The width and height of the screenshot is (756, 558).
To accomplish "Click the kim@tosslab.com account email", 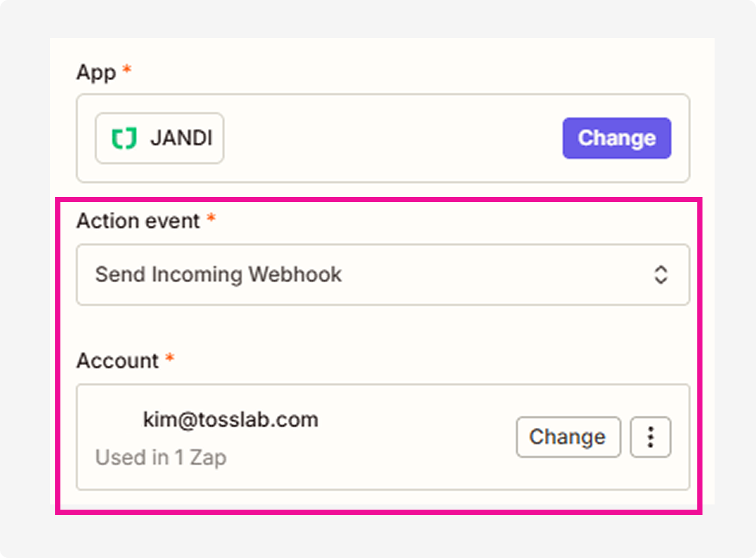I will tap(230, 420).
